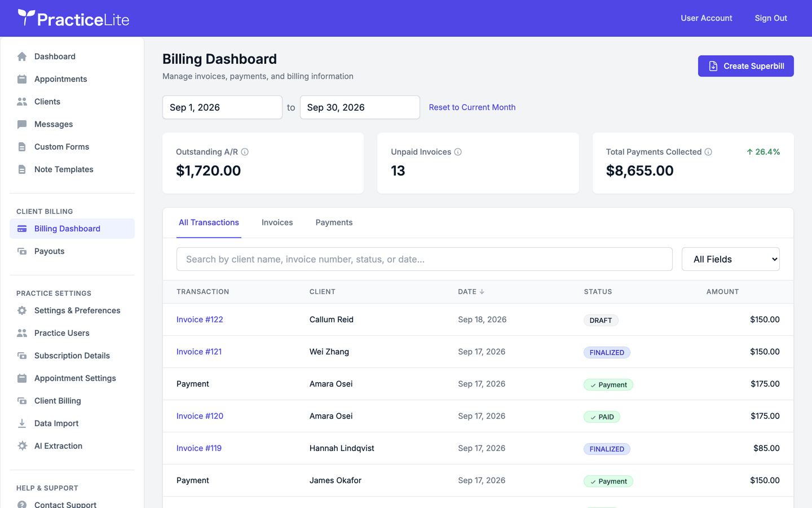Image resolution: width=812 pixels, height=508 pixels.
Task: Click the Settings & Preferences gear icon
Action: (22, 310)
